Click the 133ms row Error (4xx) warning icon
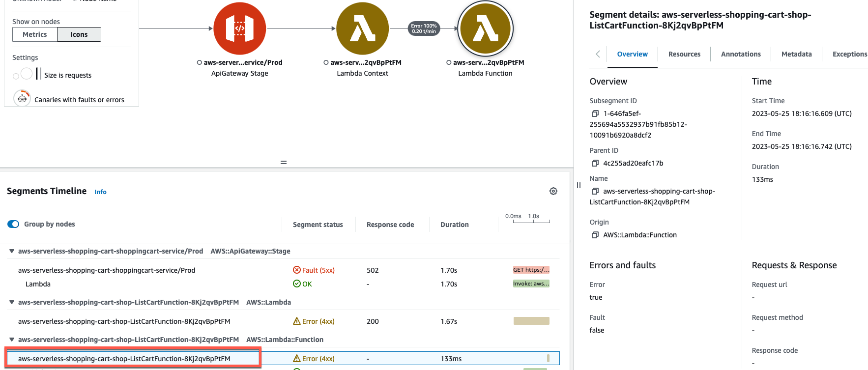 297,358
